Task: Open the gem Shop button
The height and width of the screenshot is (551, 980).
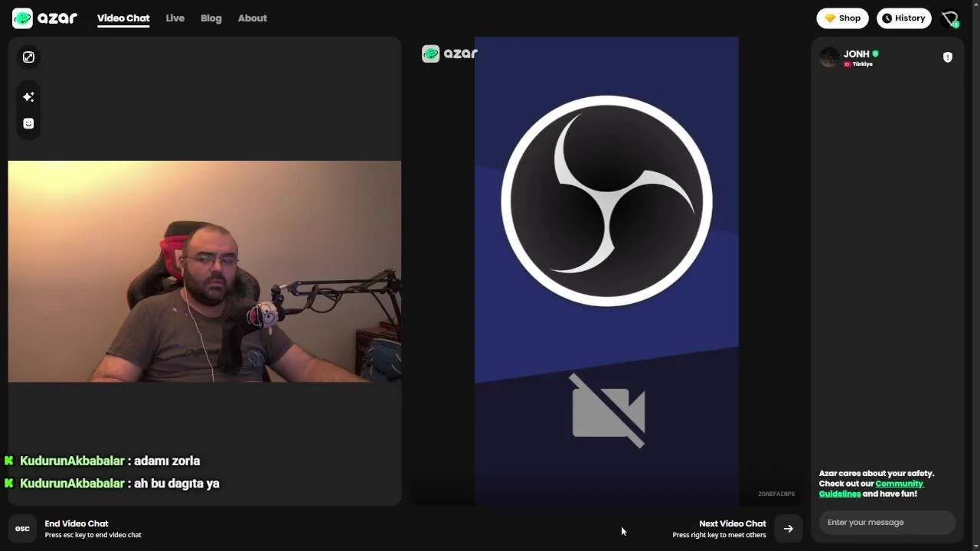Action: pos(842,18)
